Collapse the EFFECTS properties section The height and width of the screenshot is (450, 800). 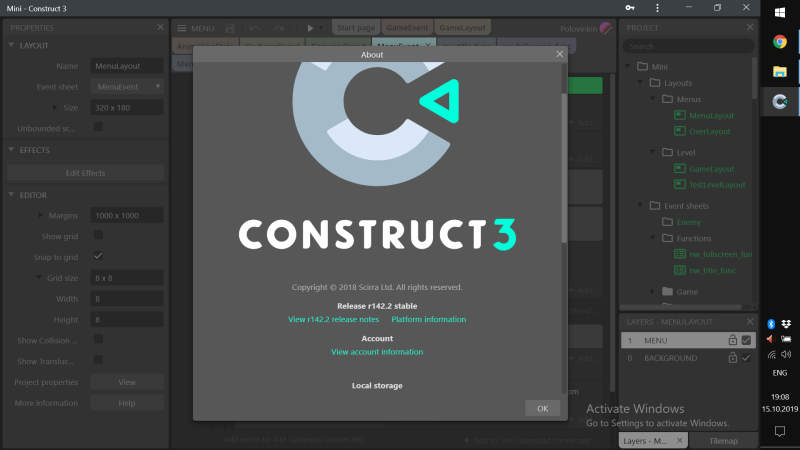click(11, 149)
